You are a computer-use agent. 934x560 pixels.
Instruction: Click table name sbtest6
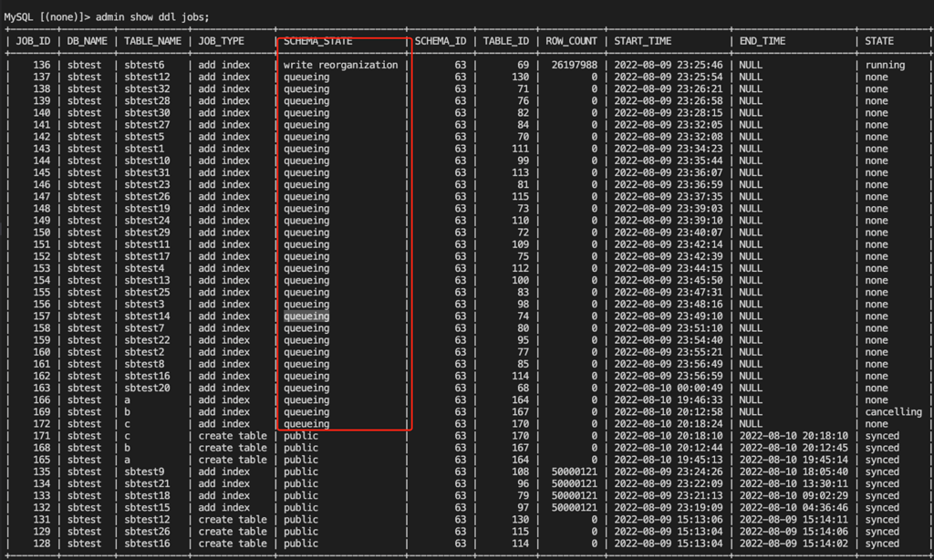tap(144, 66)
